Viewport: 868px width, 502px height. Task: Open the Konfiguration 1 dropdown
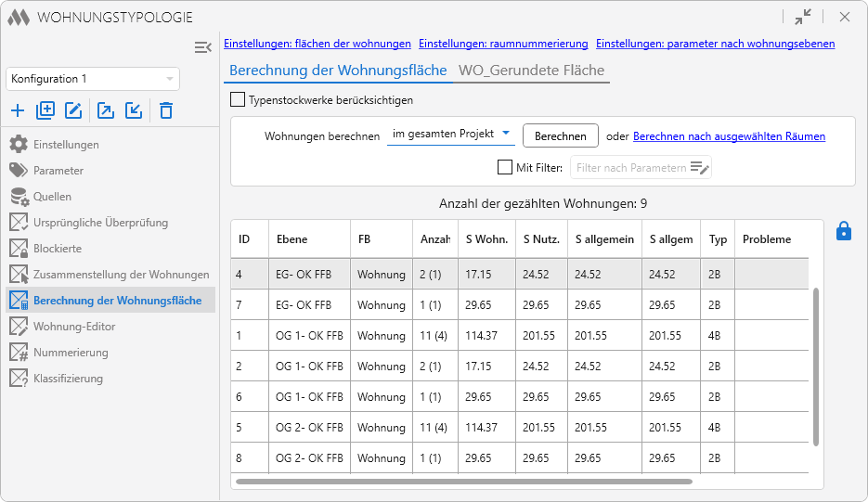[93, 79]
